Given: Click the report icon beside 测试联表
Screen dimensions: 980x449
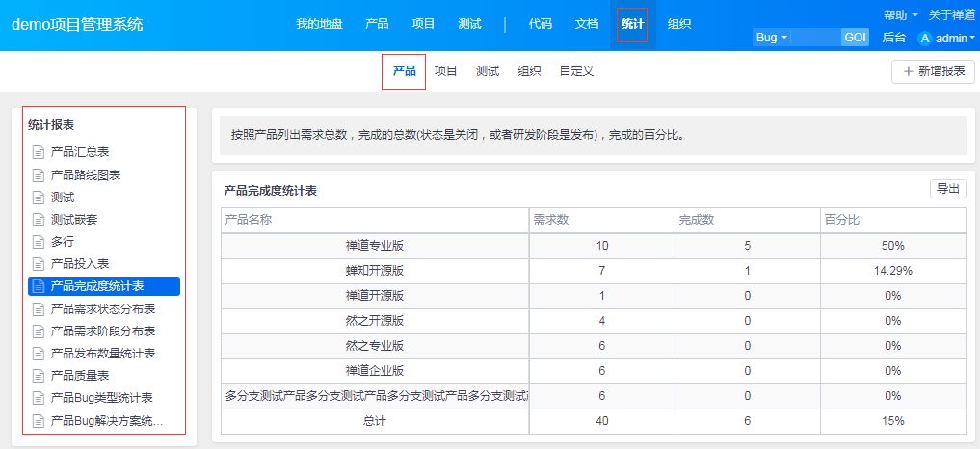Looking at the screenshot, I should click(39, 220).
